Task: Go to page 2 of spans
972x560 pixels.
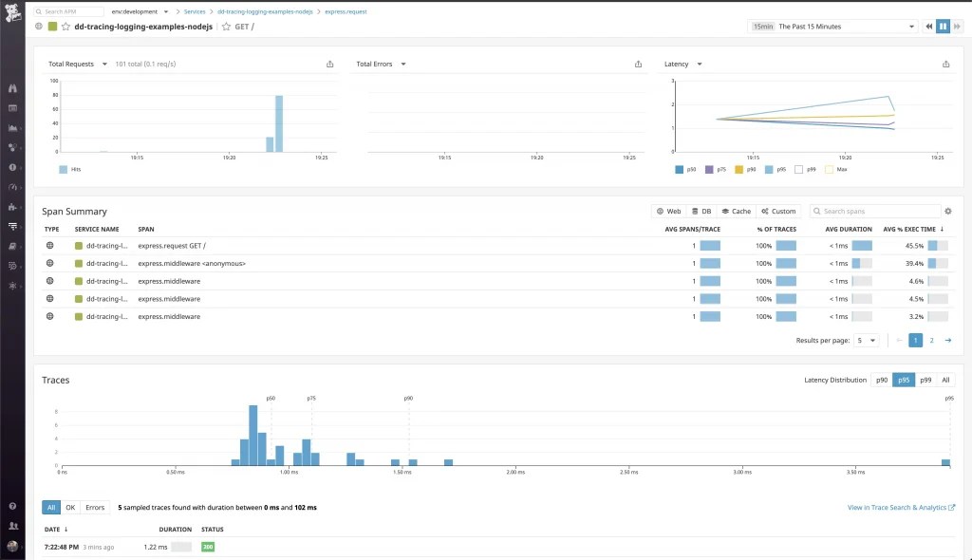Action: [x=931, y=340]
